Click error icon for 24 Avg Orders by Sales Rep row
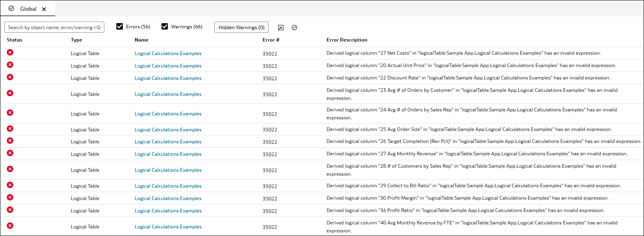This screenshot has width=644, height=236. [10, 113]
